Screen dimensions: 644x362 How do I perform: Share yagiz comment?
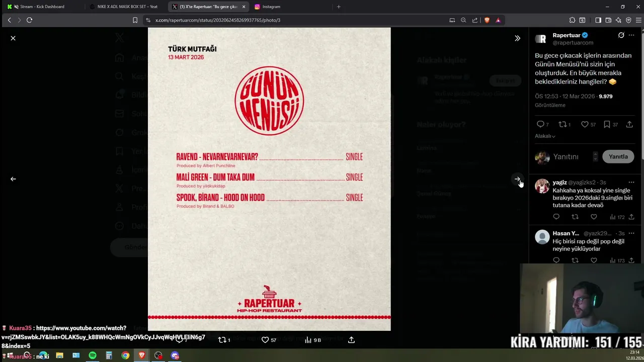631,217
